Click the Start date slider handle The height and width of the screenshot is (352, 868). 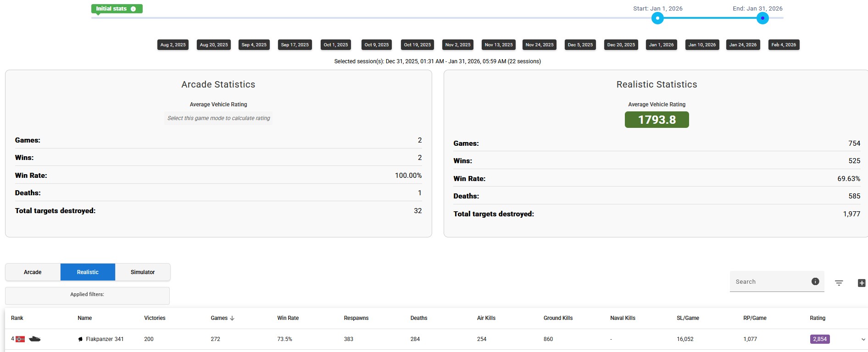click(x=657, y=18)
